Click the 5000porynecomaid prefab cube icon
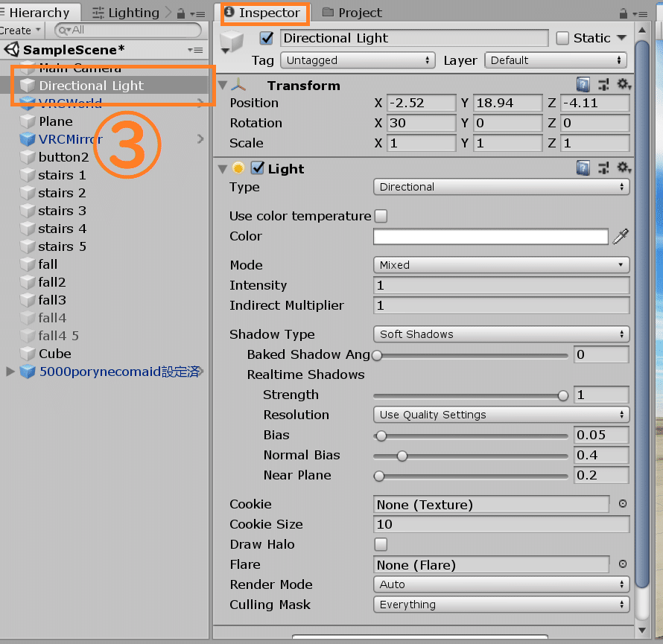This screenshot has height=644, width=663. 28,372
